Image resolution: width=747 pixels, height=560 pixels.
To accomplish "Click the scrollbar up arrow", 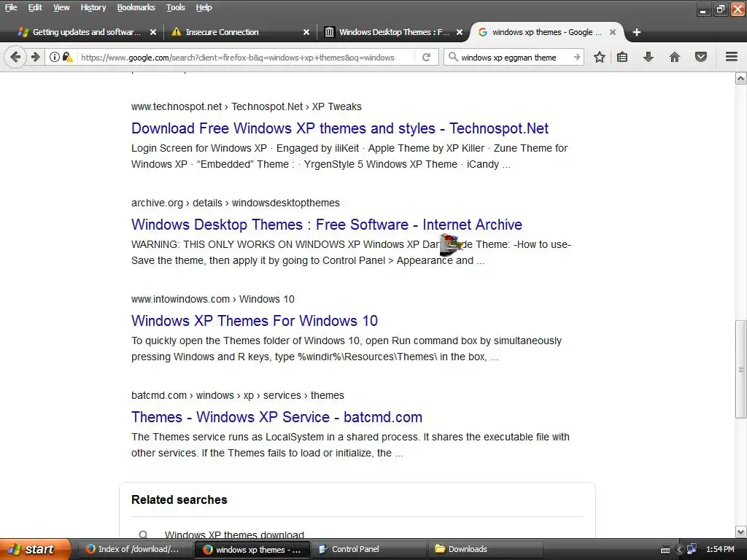I will pos(741,79).
